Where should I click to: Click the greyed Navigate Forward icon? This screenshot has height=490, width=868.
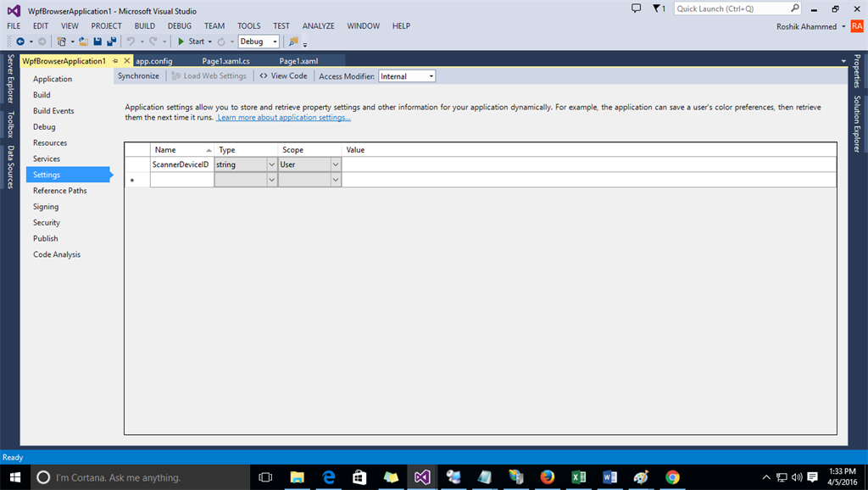42,42
